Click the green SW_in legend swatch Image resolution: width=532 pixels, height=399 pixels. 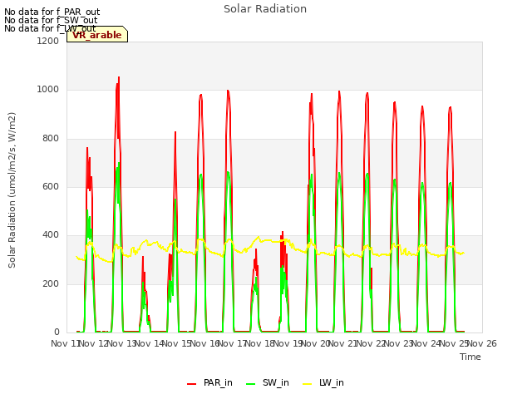coord(250,384)
